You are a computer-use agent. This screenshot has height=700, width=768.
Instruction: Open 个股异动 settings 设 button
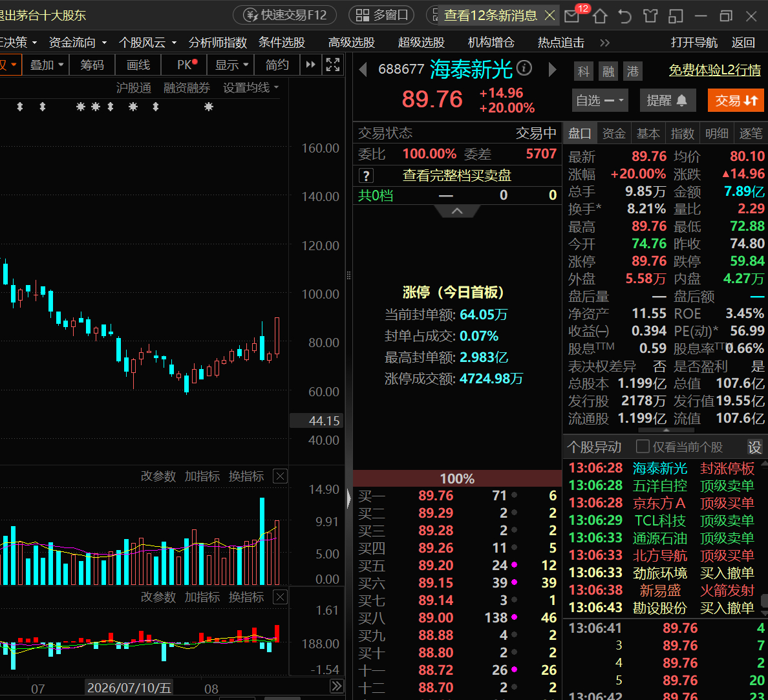[x=754, y=447]
